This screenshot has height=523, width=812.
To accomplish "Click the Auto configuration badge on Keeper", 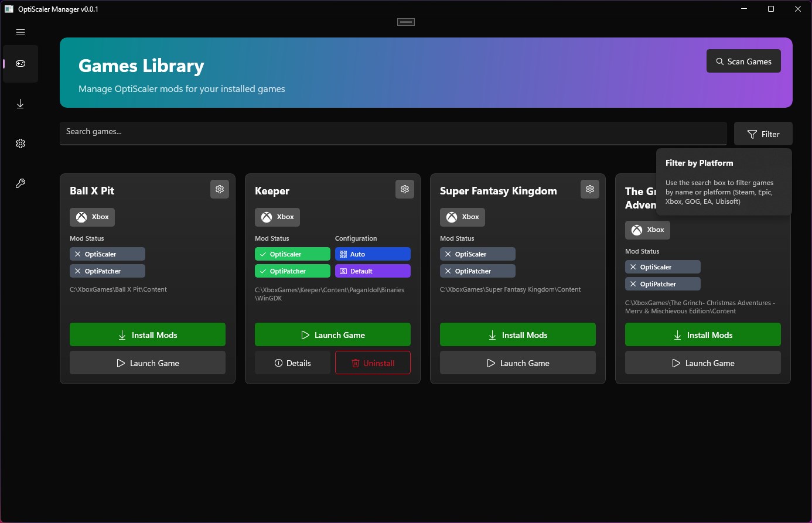I will [x=373, y=254].
